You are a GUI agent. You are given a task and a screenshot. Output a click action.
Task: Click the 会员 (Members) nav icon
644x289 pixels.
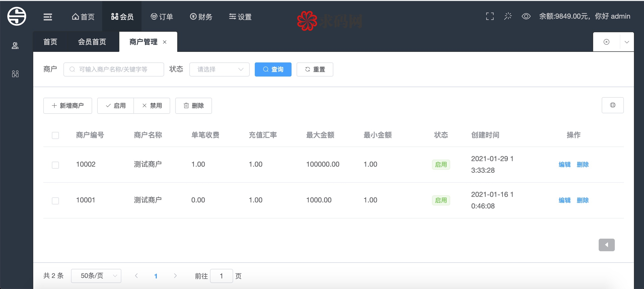point(123,16)
